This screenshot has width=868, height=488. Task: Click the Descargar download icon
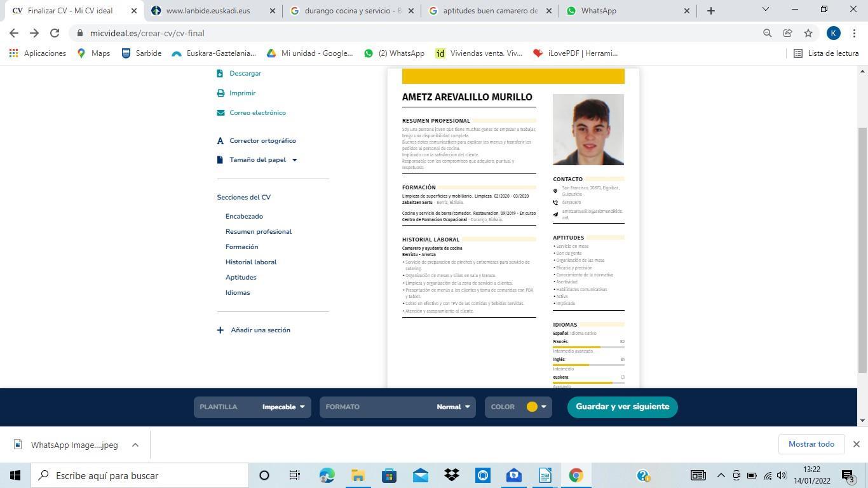point(220,74)
